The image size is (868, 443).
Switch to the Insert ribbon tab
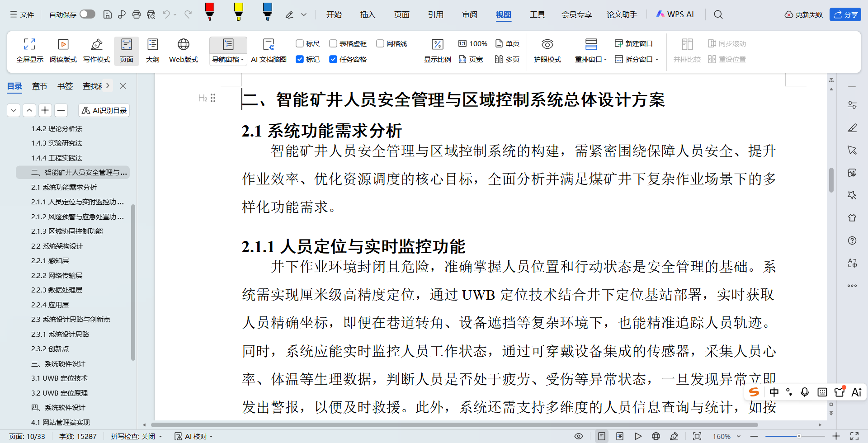click(368, 14)
